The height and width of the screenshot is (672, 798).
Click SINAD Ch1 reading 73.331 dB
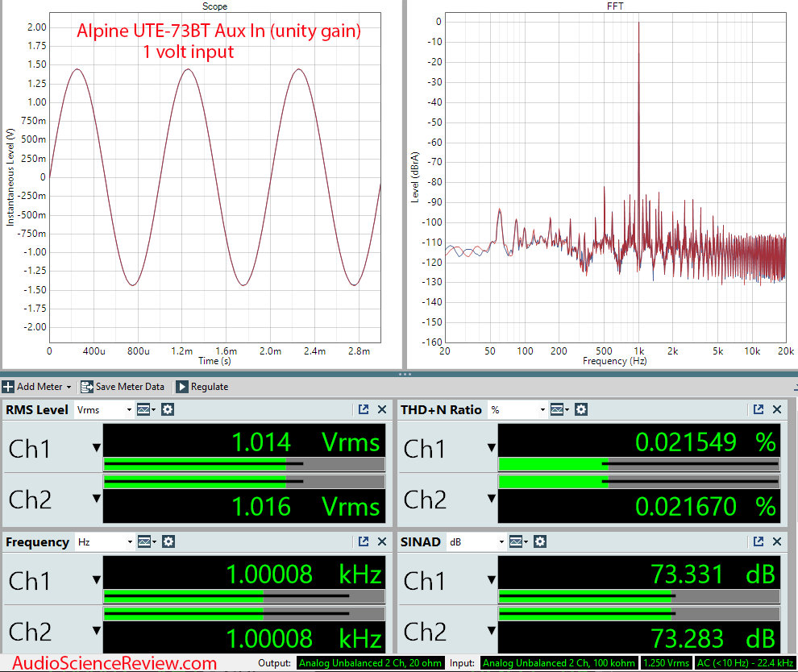tap(713, 575)
